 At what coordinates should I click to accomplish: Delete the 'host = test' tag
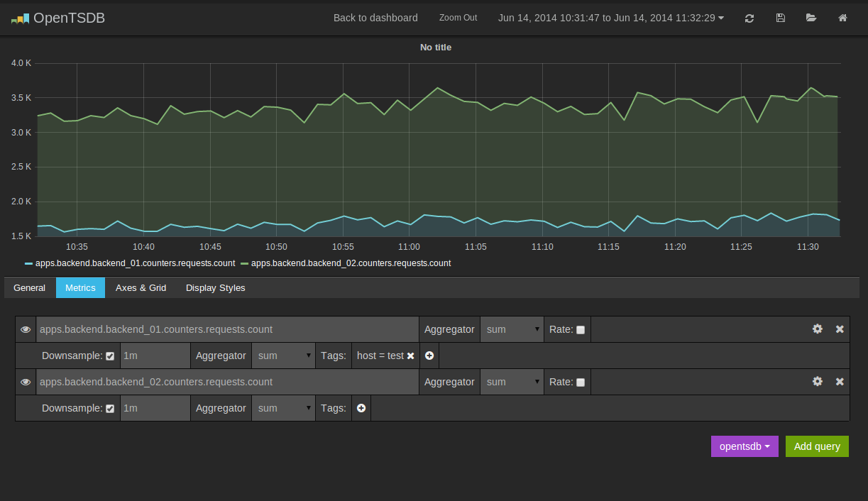point(410,356)
